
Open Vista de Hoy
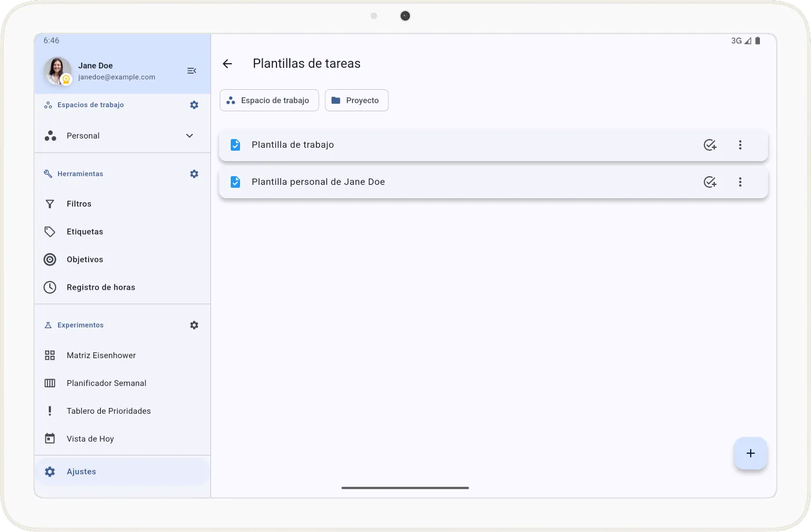[122, 439]
